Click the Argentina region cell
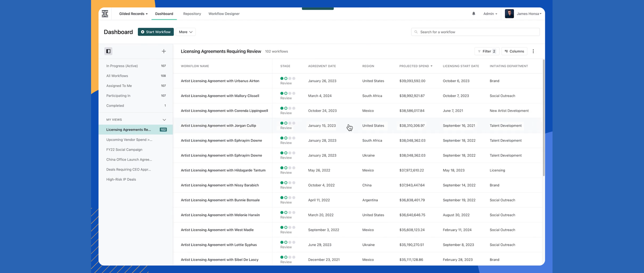The width and height of the screenshot is (644, 273). pos(370,200)
